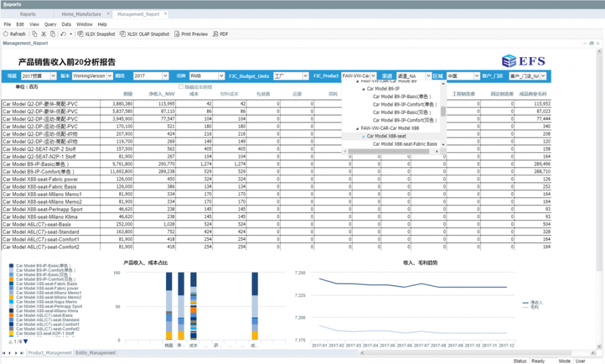Open the 2017预算 scenario dropdown

53,76
